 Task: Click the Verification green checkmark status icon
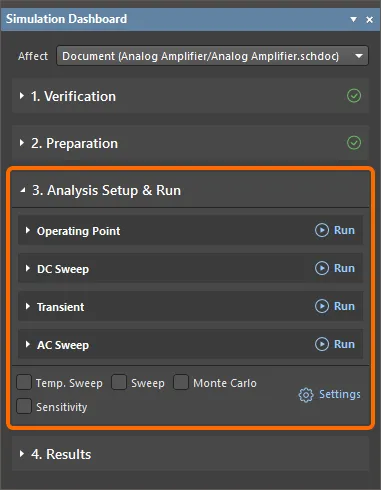point(354,96)
